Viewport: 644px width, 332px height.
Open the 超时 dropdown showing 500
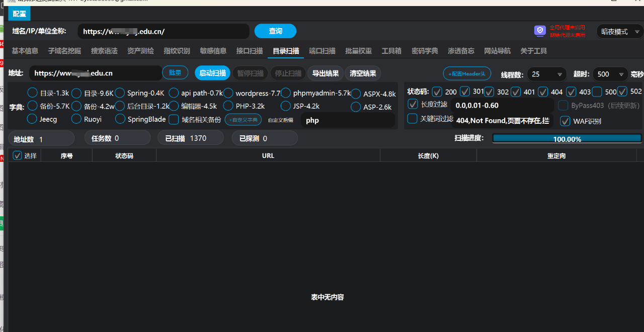tap(610, 74)
